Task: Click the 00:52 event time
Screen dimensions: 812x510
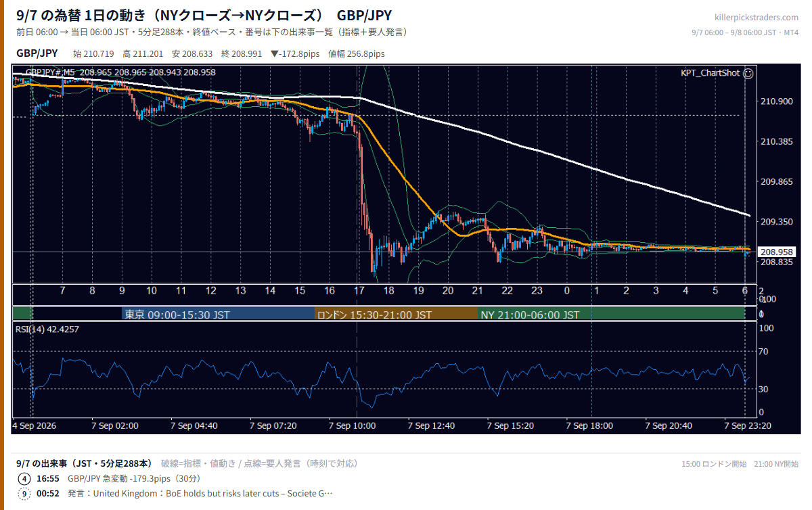Action: tap(48, 493)
